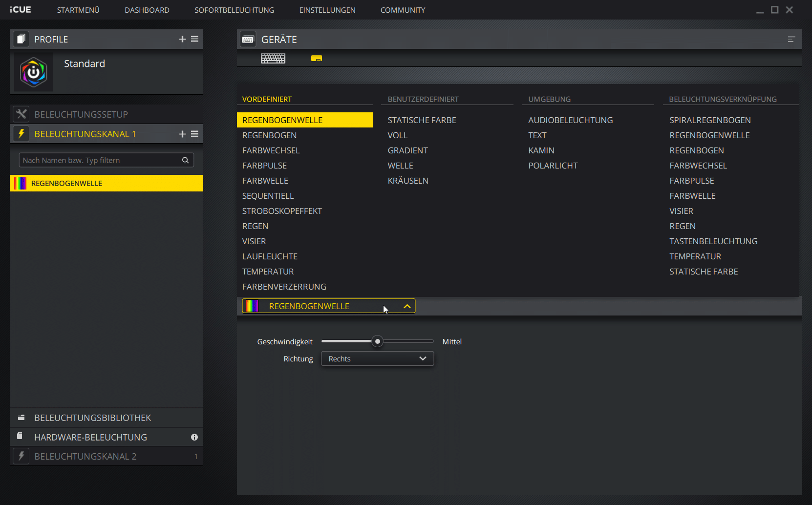Choose the Statische Farbe effect under Benutzerdefiniert
Image resolution: width=812 pixels, height=505 pixels.
[422, 120]
